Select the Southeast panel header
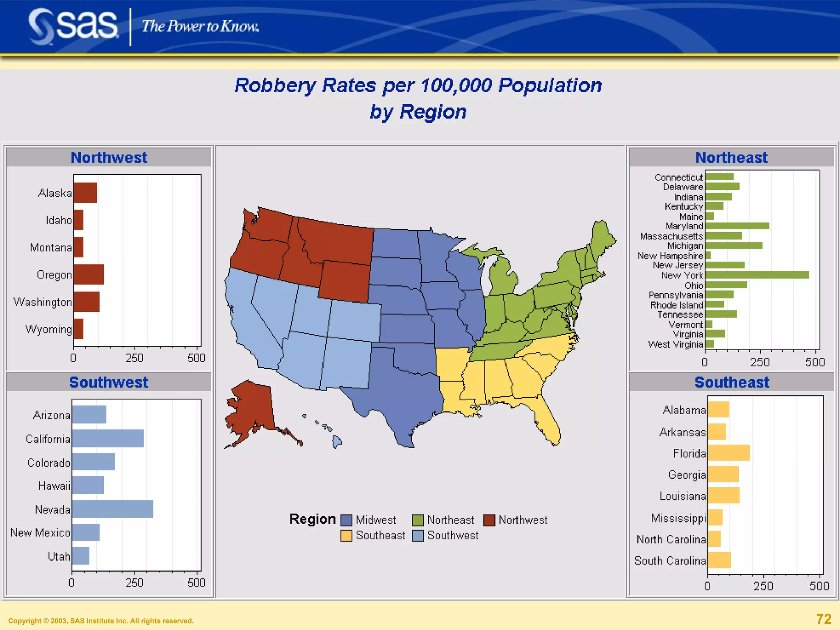The width and height of the screenshot is (840, 630). (x=731, y=382)
